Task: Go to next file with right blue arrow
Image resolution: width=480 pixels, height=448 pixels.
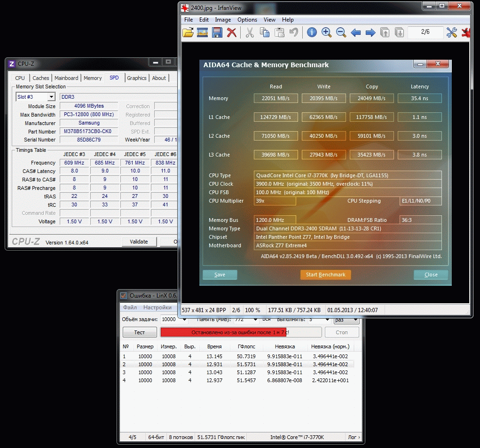Action: [370, 32]
